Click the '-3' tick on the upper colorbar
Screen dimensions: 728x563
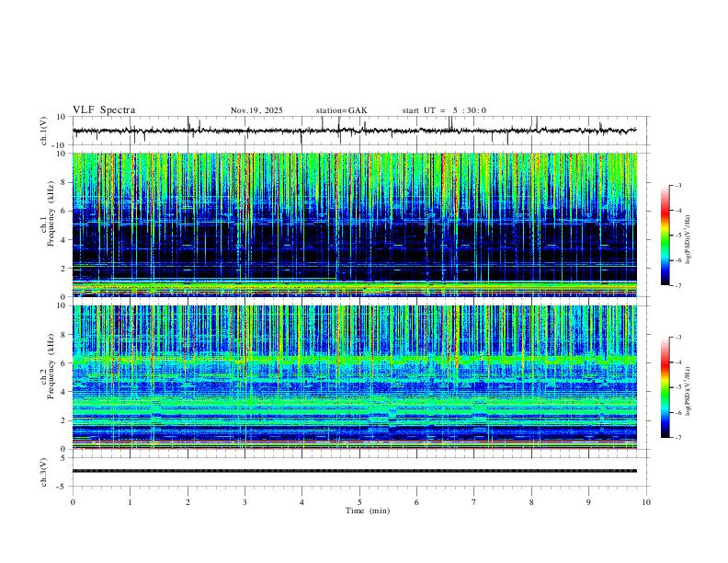coord(677,185)
